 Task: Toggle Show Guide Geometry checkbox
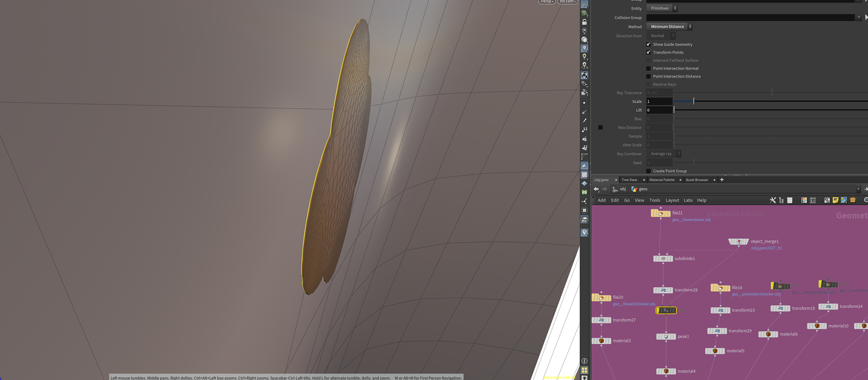pyautogui.click(x=648, y=44)
